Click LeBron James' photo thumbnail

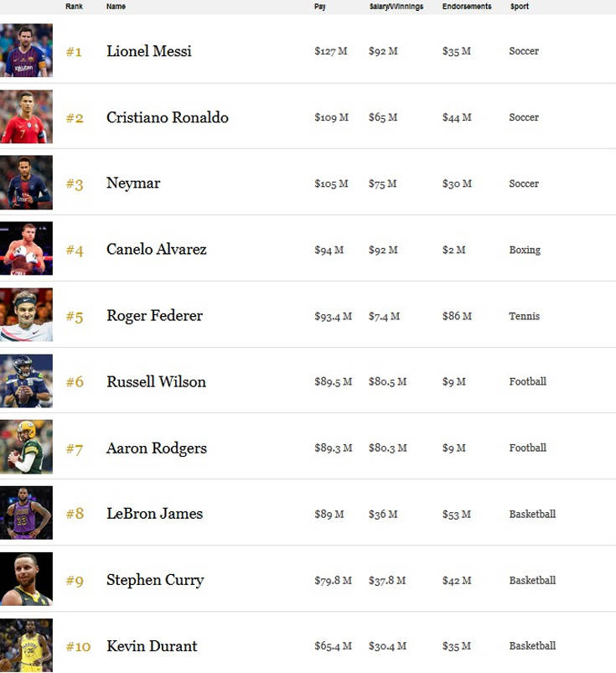click(26, 513)
